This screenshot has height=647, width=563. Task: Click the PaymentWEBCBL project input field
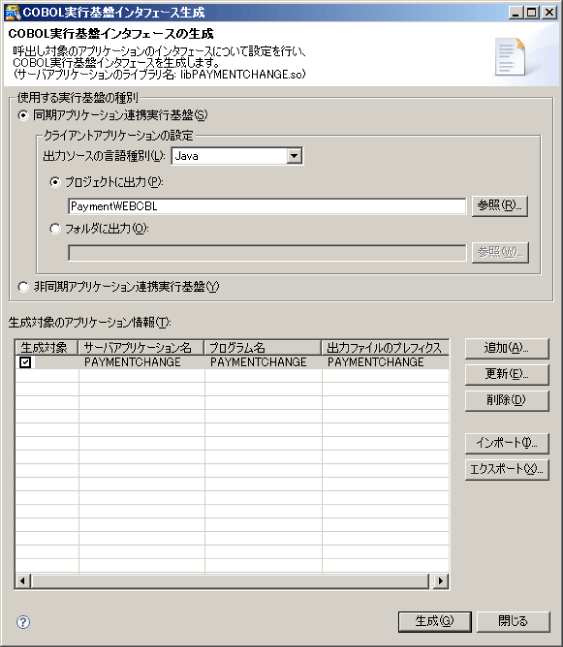pos(267,206)
